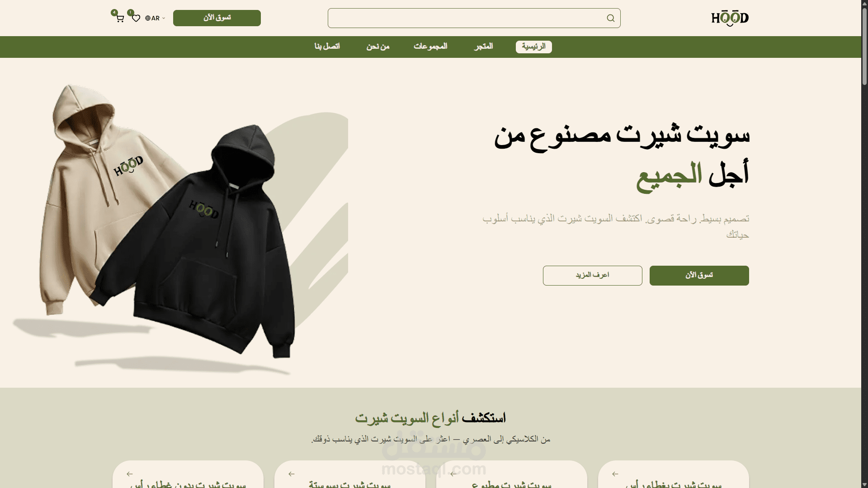Click the header تسوق الآن button
This screenshot has height=488, width=868.
[217, 18]
